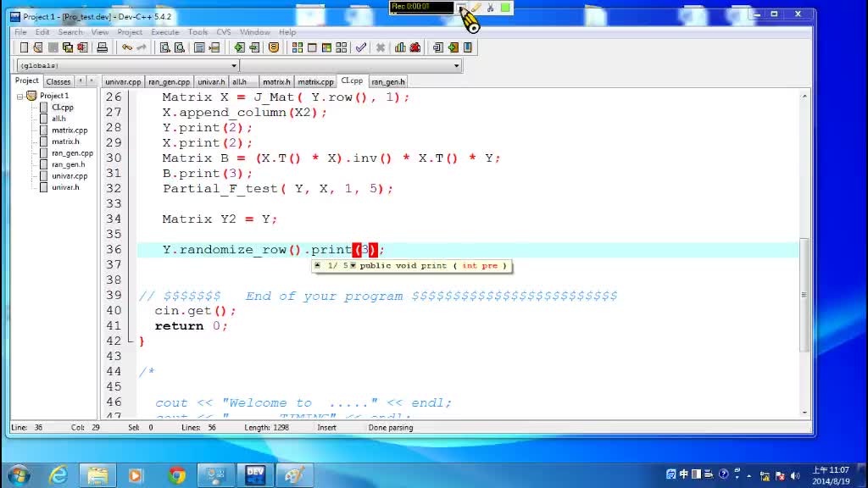Click the Open file toolbar icon
This screenshot has height=488, width=868.
tap(38, 47)
